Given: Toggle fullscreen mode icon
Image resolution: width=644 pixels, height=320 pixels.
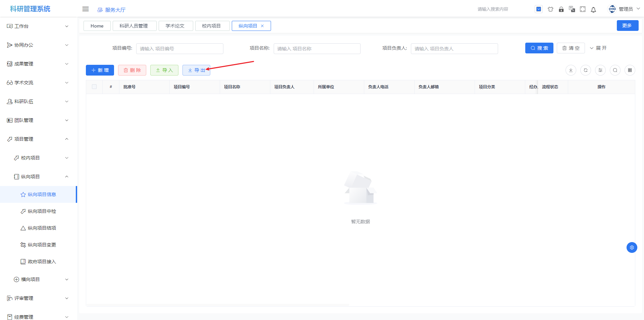Looking at the screenshot, I should 583,9.
